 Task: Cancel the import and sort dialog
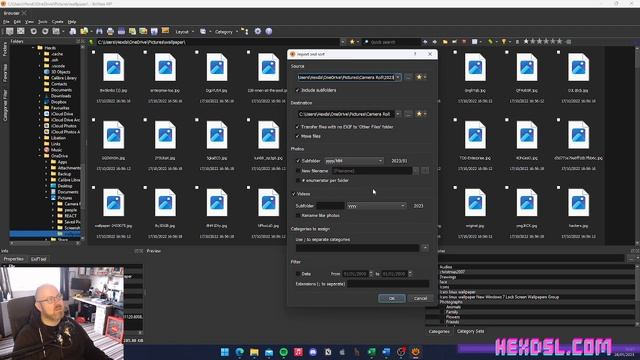pos(420,298)
